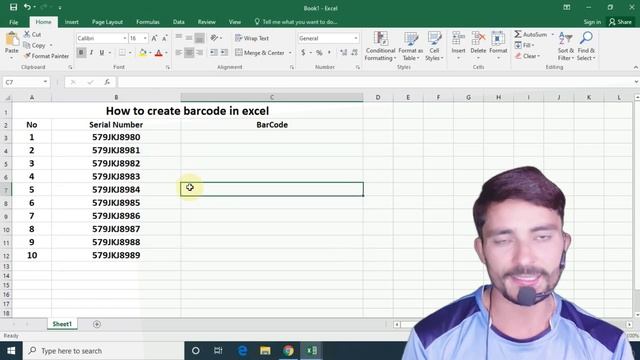This screenshot has width=640, height=360.
Task: Click the Insert Function fx icon
Action: coord(107,82)
